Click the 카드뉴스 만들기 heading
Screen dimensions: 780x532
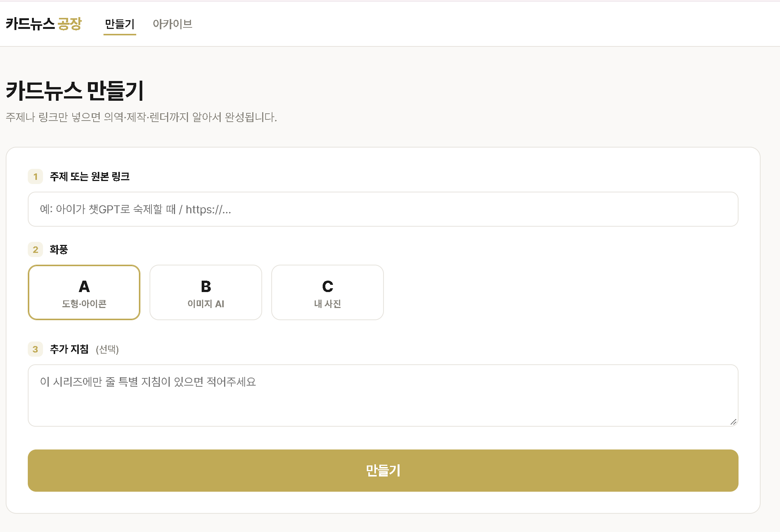[x=75, y=91]
